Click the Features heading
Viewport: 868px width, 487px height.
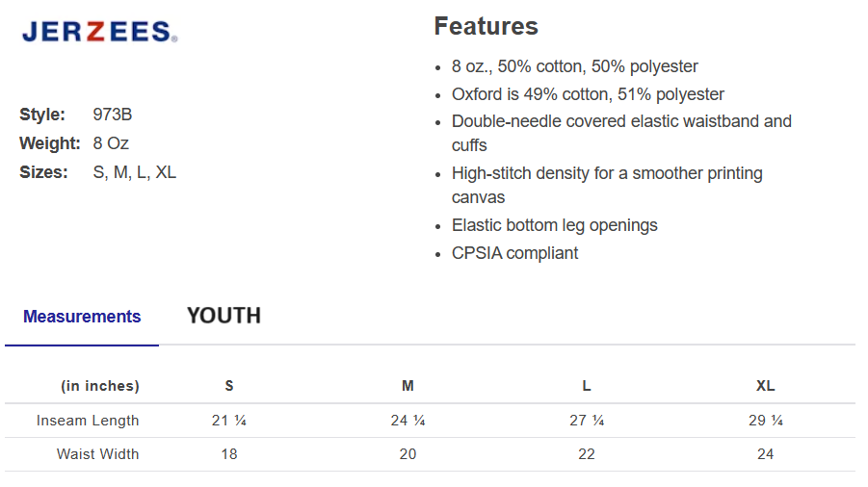coord(486,26)
